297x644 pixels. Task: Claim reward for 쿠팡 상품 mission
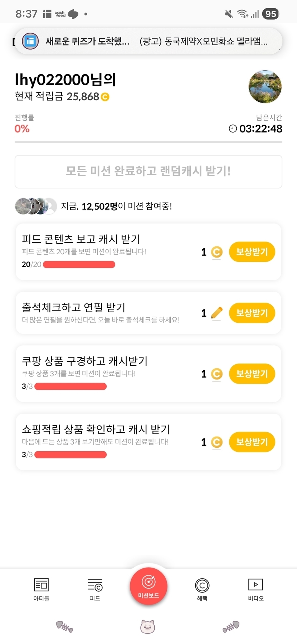252,374
